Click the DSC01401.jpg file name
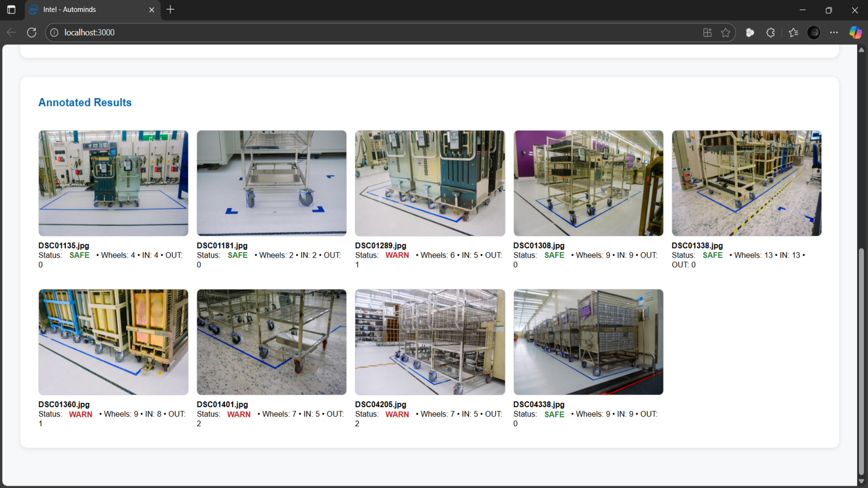Viewport: 868px width, 488px height. click(x=222, y=404)
